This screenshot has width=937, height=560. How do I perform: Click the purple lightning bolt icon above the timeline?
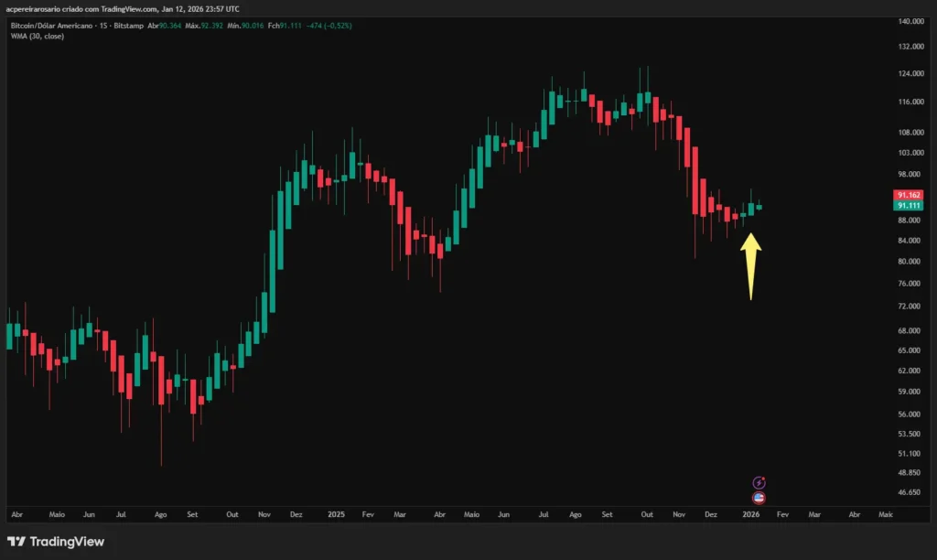click(759, 483)
